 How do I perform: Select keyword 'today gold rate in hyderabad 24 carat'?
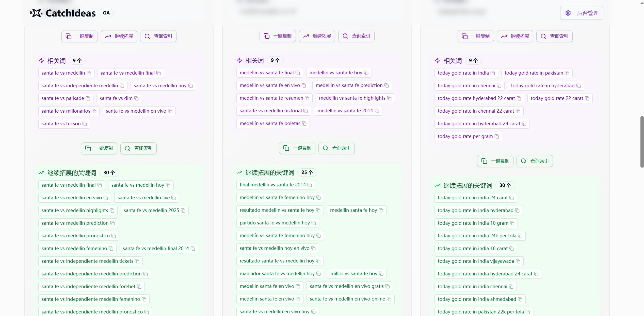(482, 124)
